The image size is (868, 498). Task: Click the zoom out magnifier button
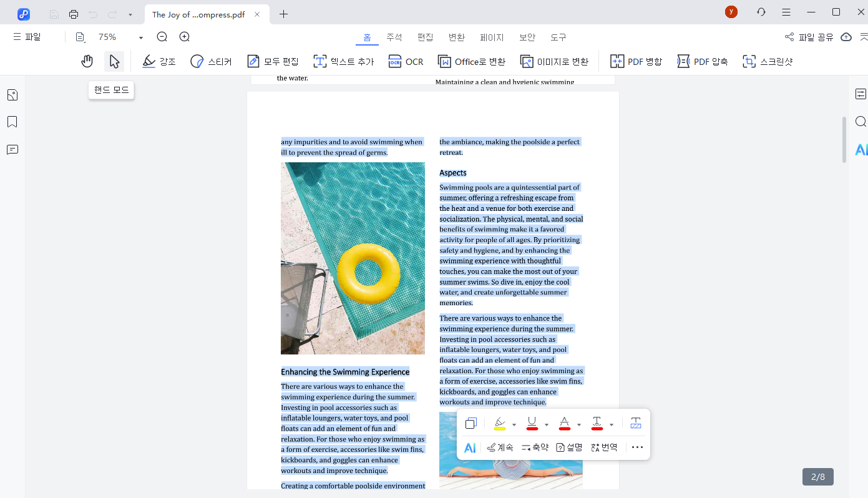click(162, 37)
